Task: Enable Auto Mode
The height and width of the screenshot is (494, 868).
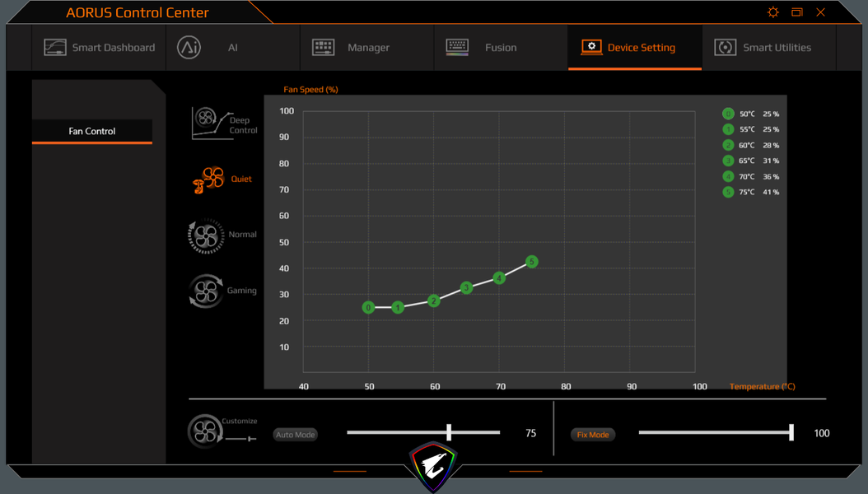Action: coord(295,435)
